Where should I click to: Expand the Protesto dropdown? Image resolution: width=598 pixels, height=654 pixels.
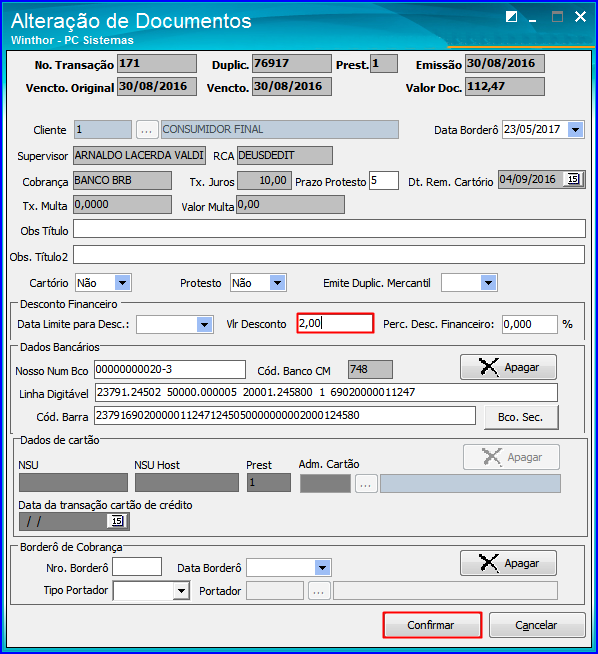[277, 283]
